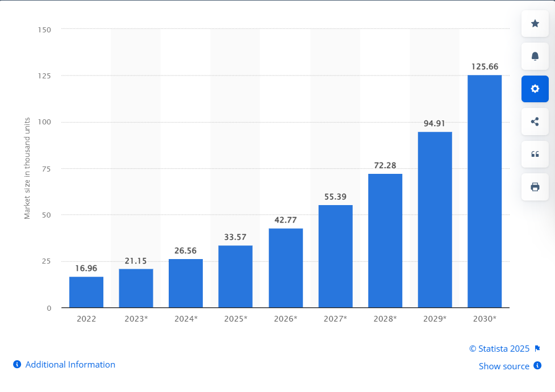
Task: Click the 2028* x-axis label
Action: [385, 319]
